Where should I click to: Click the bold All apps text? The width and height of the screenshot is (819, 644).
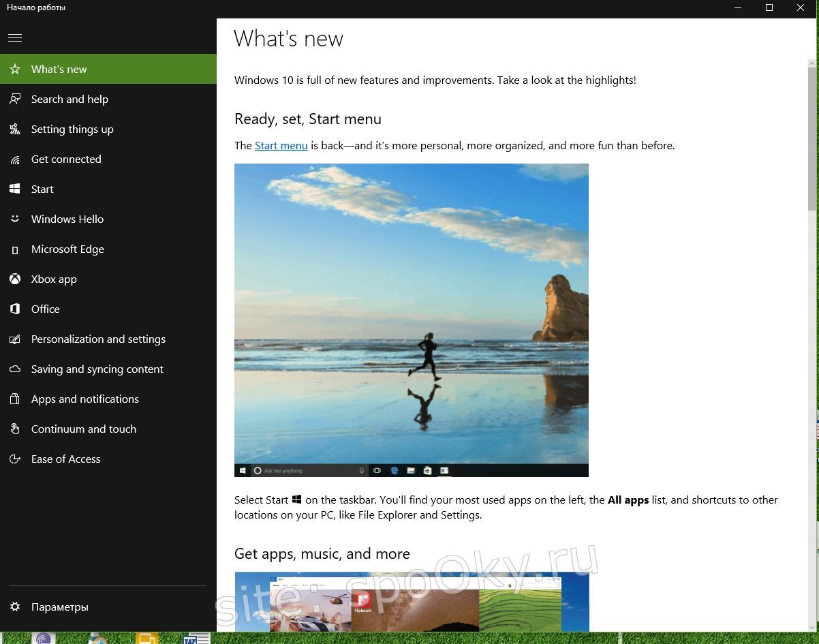click(x=628, y=500)
